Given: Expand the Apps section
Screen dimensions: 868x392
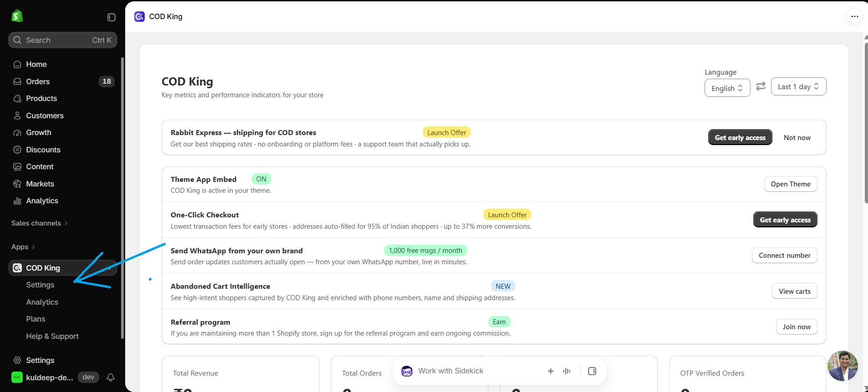Looking at the screenshot, I should pyautogui.click(x=23, y=247).
